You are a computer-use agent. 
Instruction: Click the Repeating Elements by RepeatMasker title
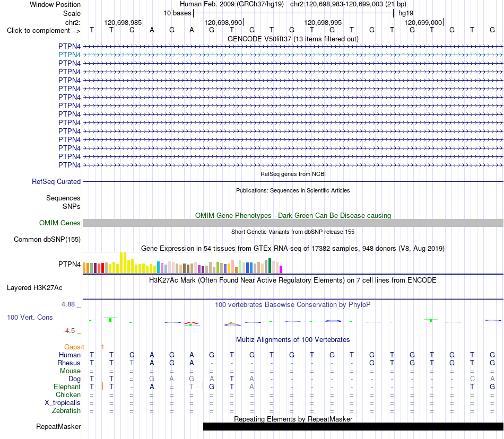coord(293,419)
